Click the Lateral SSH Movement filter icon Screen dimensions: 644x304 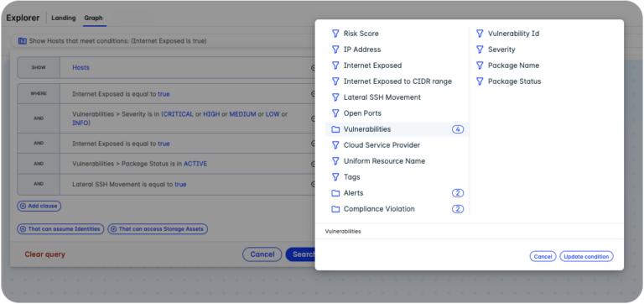tap(335, 97)
